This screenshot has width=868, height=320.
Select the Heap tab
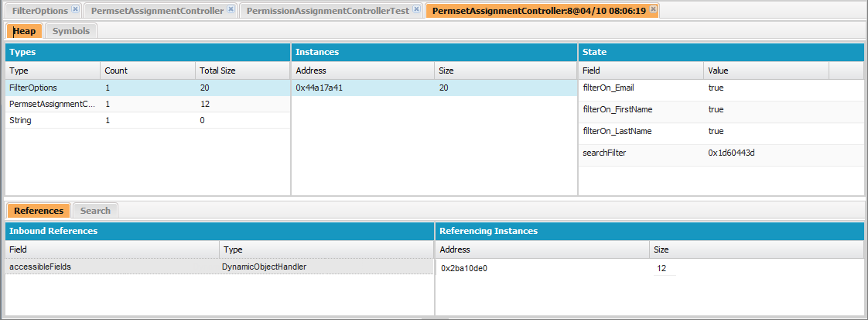click(x=25, y=31)
